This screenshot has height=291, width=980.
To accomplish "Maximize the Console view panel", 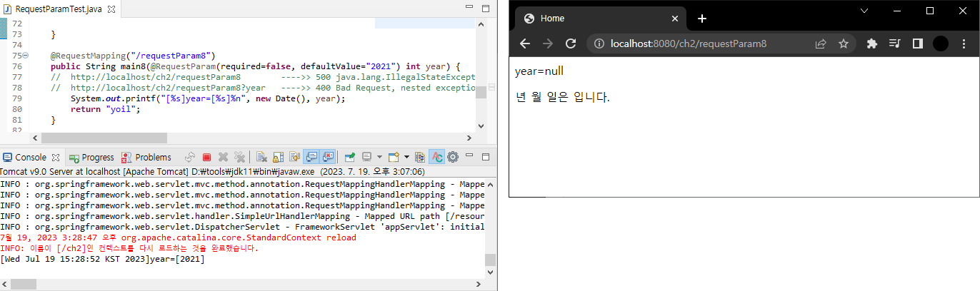I will (485, 155).
